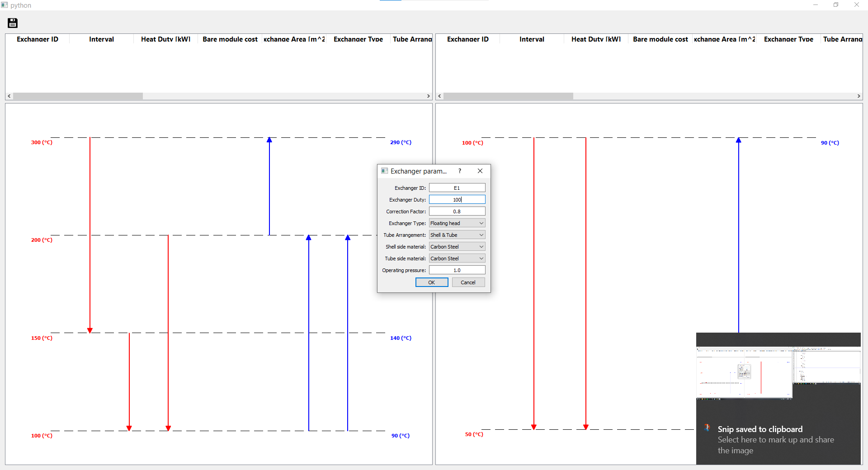Click the Exchanger ID input field
Viewport: 868px width, 470px height.
[457, 188]
